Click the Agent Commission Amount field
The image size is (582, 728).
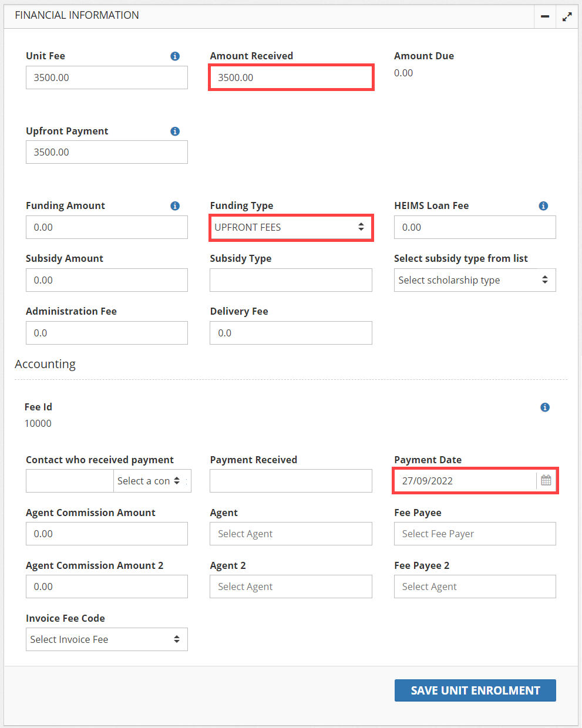coord(106,534)
